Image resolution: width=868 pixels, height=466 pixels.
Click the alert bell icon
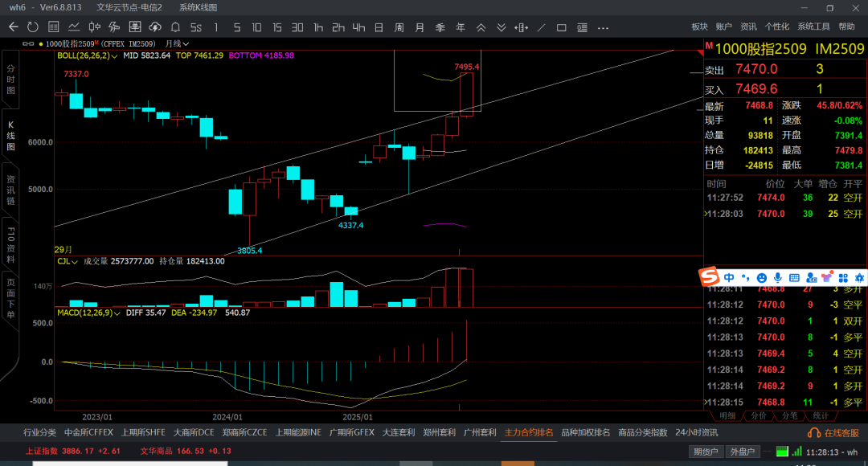(175, 27)
